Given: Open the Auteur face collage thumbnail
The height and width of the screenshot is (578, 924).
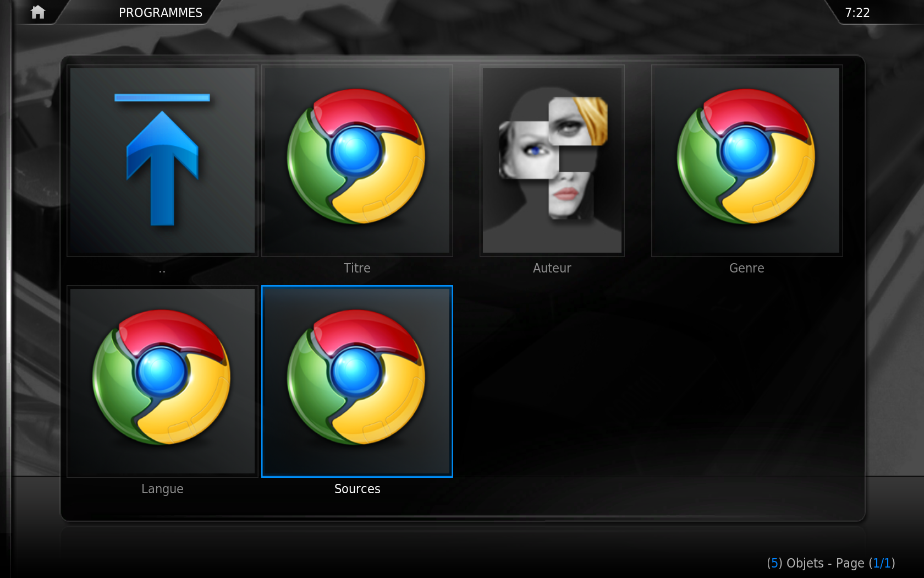Looking at the screenshot, I should (552, 161).
